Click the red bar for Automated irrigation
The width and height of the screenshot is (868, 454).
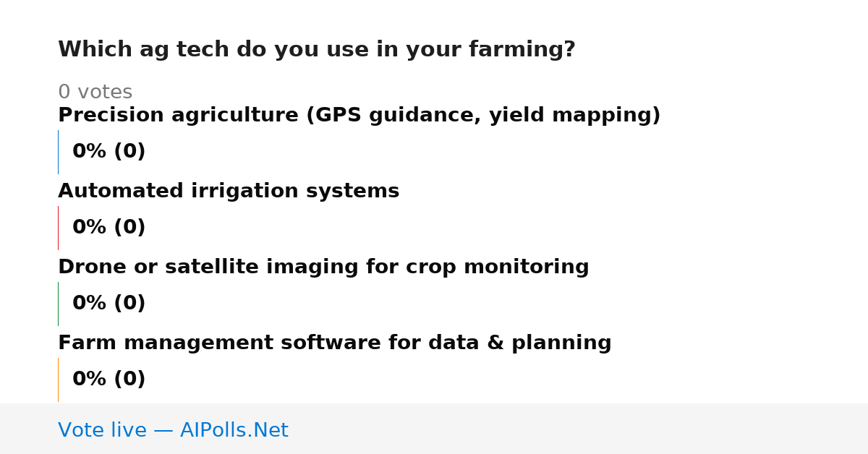coord(58,228)
